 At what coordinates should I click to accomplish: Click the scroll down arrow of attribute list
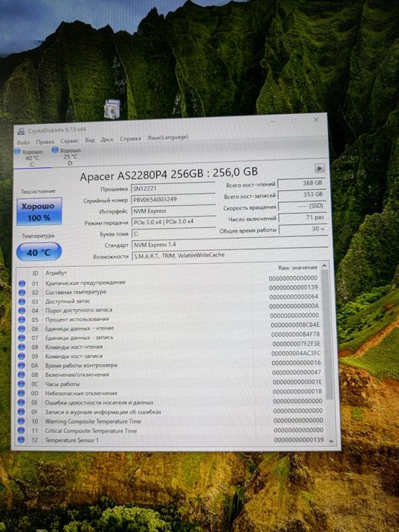click(331, 441)
